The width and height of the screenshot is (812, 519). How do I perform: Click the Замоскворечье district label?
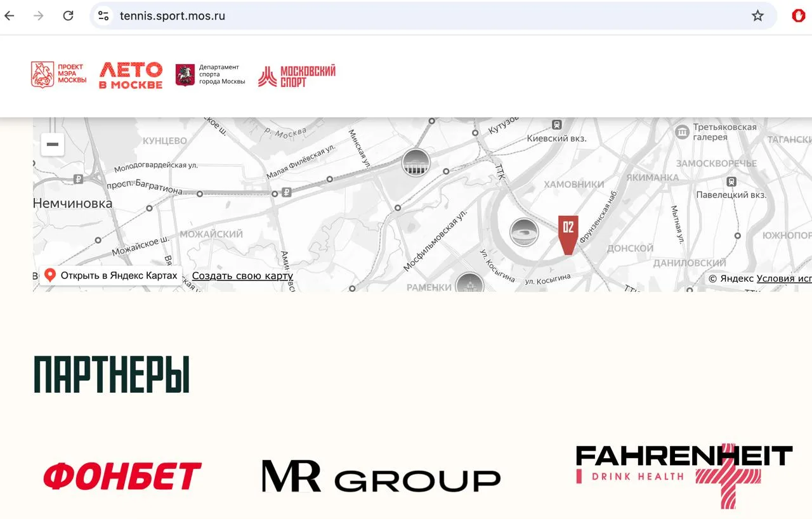[716, 164]
